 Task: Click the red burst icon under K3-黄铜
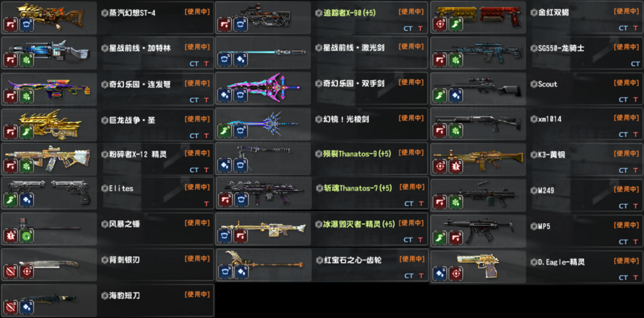(x=456, y=166)
